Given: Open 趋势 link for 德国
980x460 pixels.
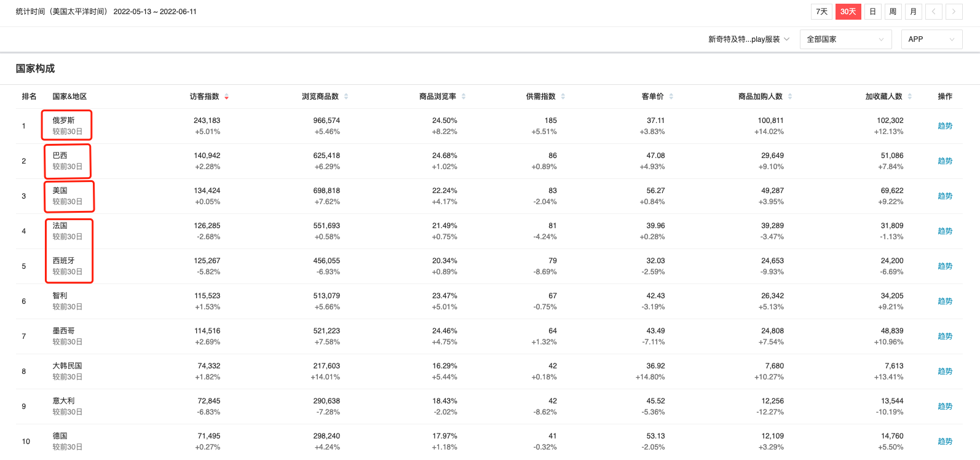Looking at the screenshot, I should point(945,442).
